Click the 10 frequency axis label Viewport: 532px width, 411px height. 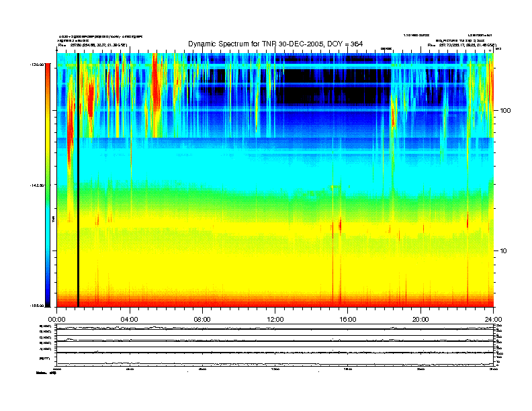pos(504,251)
